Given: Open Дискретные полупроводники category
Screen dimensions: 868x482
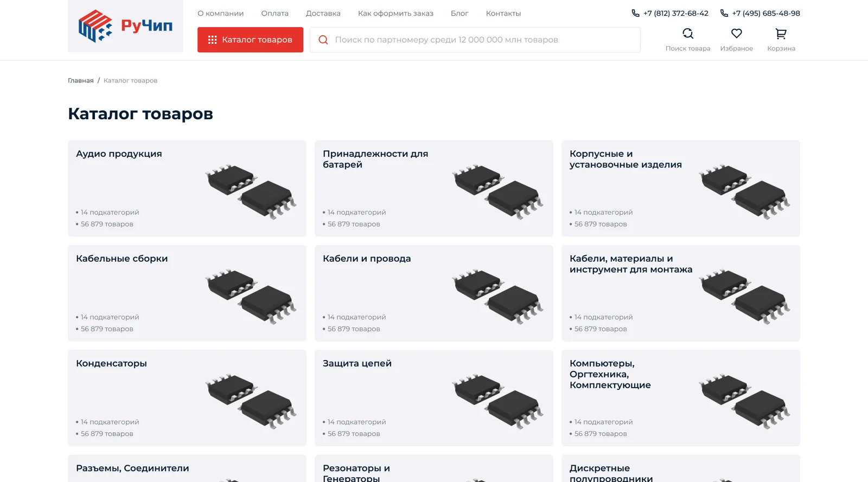Looking at the screenshot, I should coord(681,468).
